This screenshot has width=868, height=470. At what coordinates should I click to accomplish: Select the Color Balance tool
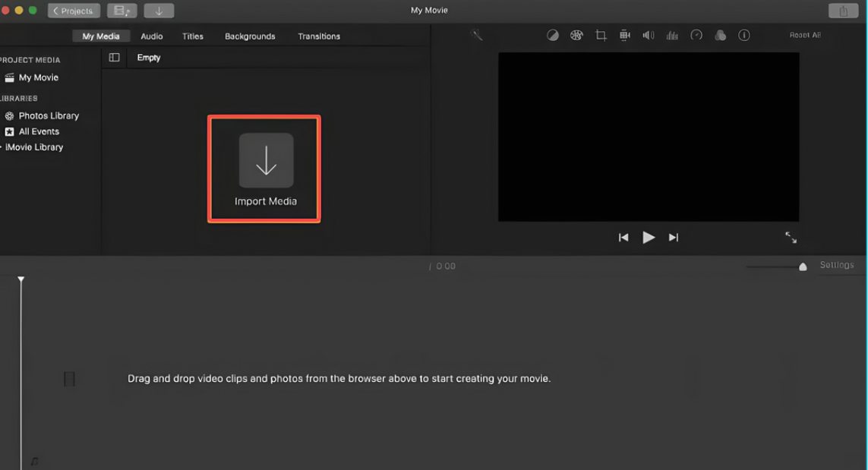click(x=553, y=35)
